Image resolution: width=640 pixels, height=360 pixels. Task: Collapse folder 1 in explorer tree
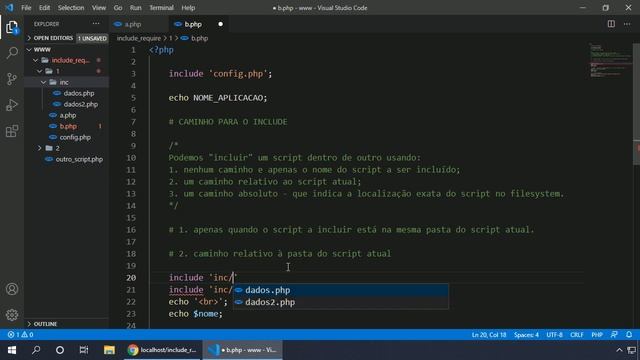40,71
